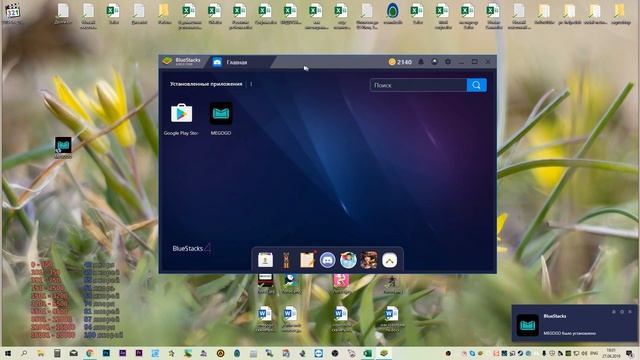Screen dimensions: 640x360
Task: Click the BlueStacks MEGOGO installed notification
Action: tap(574, 323)
